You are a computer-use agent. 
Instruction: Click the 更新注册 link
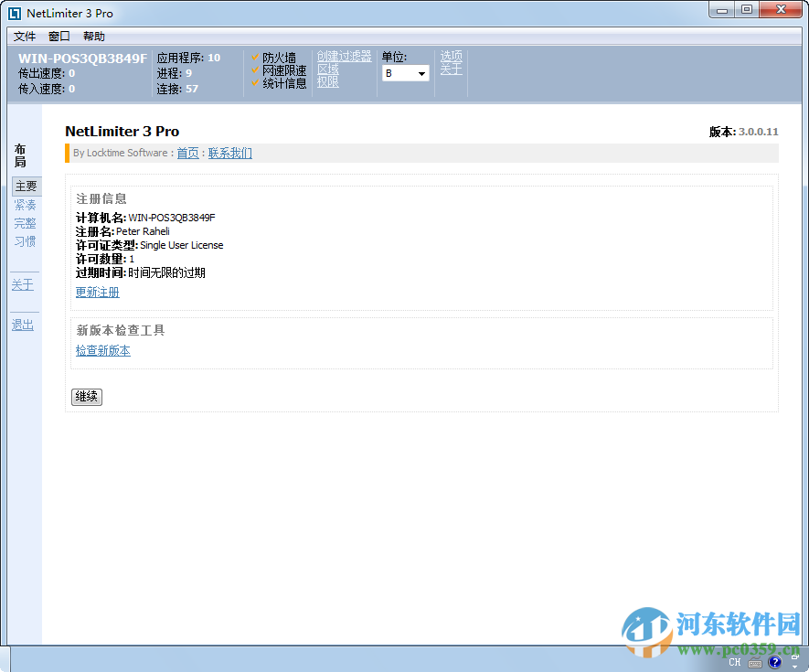(x=97, y=292)
